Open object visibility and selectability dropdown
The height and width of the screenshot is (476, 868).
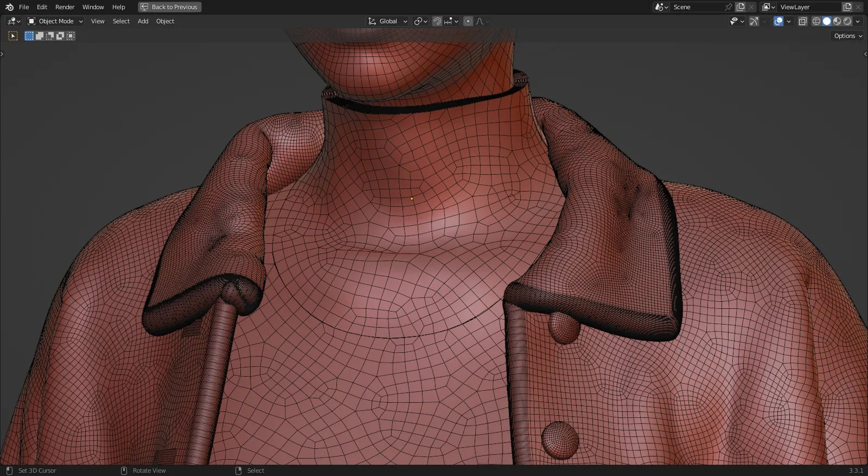tap(737, 21)
